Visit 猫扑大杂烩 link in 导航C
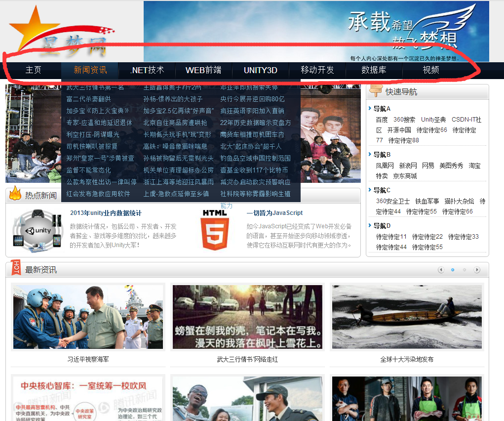Screen dimensions: 504x421 459,201
